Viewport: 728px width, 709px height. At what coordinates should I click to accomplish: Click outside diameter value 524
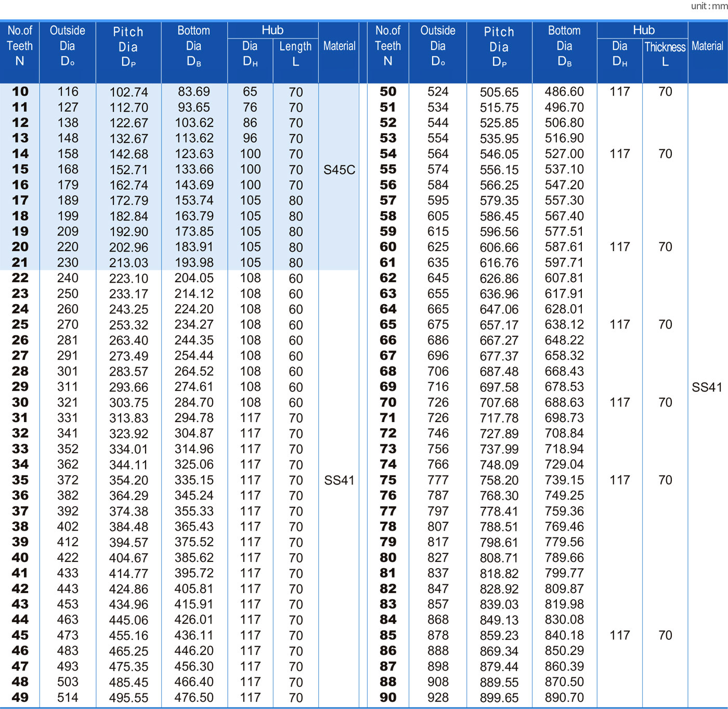pos(438,91)
